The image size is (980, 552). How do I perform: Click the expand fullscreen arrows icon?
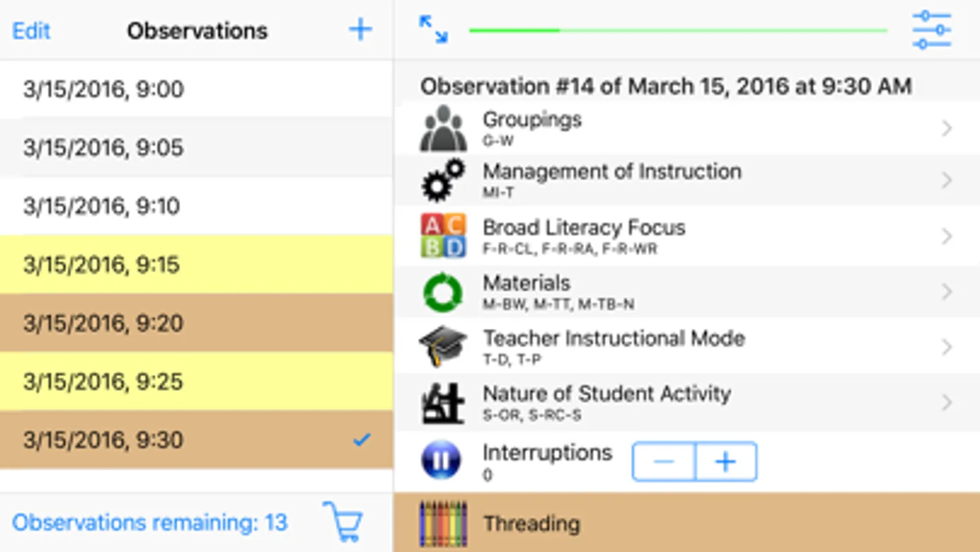[433, 29]
